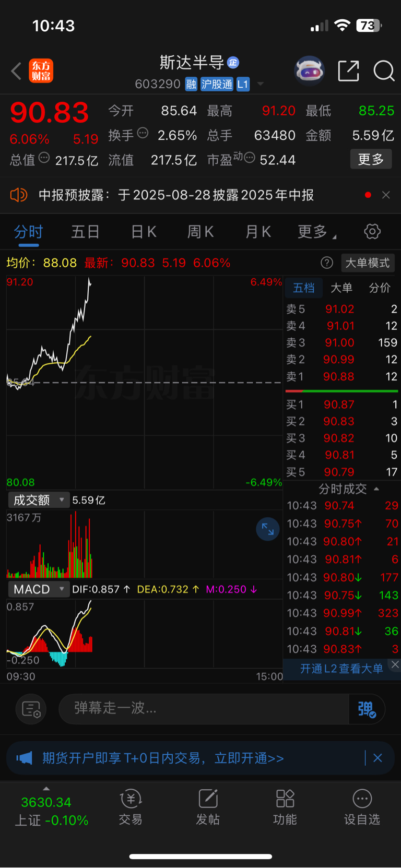401x868 pixels.
Task: Expand the stock code dropdown triangle
Action: [x=261, y=84]
